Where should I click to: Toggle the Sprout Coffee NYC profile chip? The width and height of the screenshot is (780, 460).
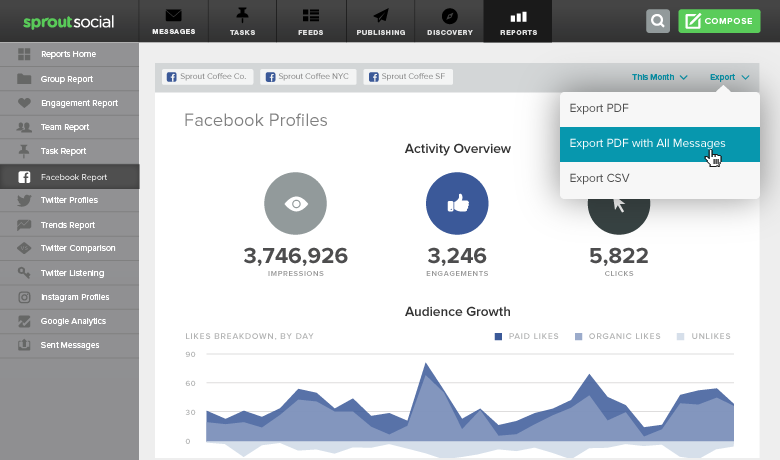click(x=308, y=77)
